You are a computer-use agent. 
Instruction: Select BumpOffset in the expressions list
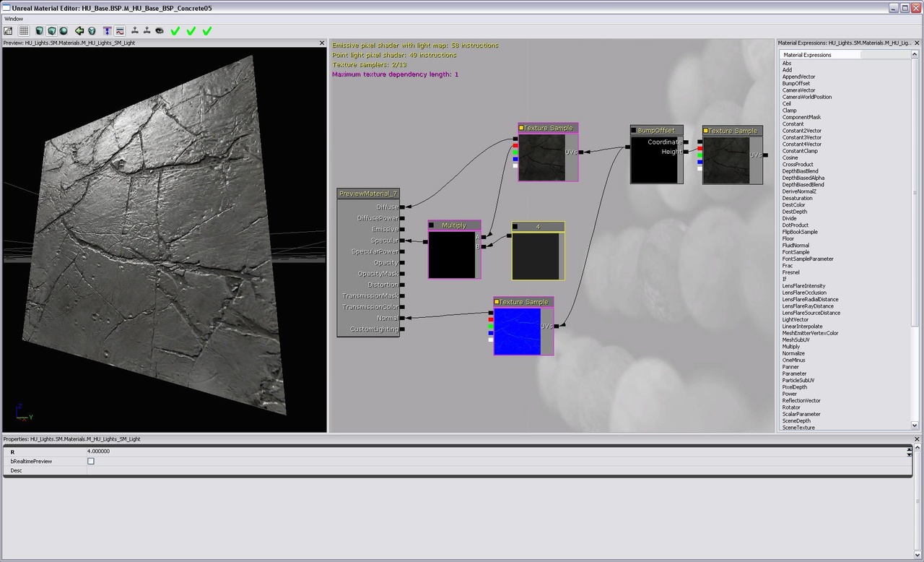796,83
